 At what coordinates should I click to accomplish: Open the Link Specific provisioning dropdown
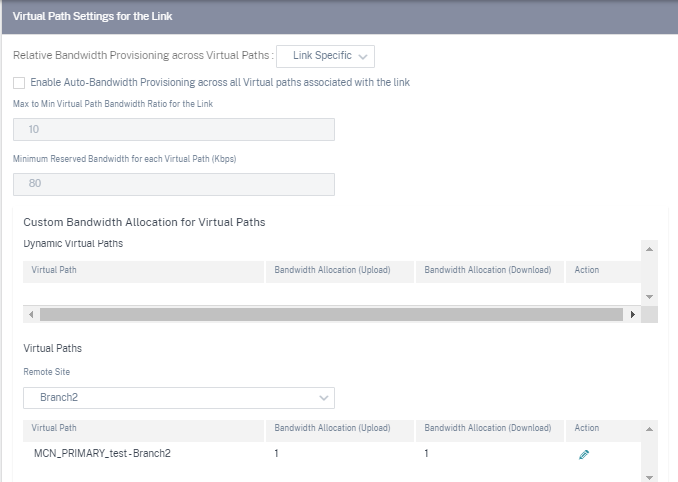[x=325, y=56]
